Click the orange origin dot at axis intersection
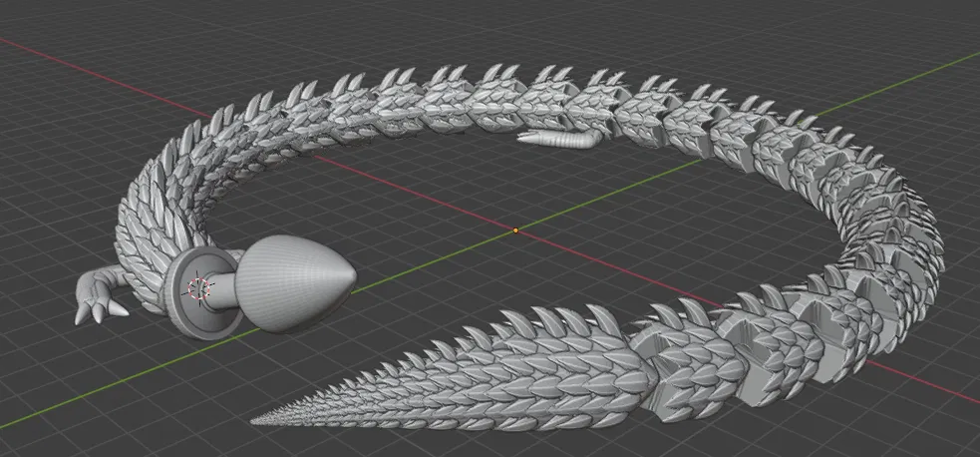Viewport: 980px width, 457px height. pyautogui.click(x=515, y=230)
